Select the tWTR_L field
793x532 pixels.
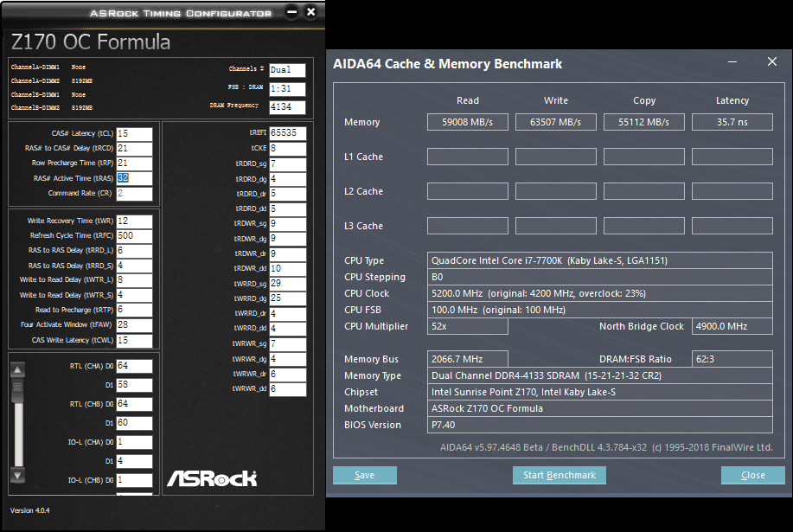pyautogui.click(x=134, y=279)
